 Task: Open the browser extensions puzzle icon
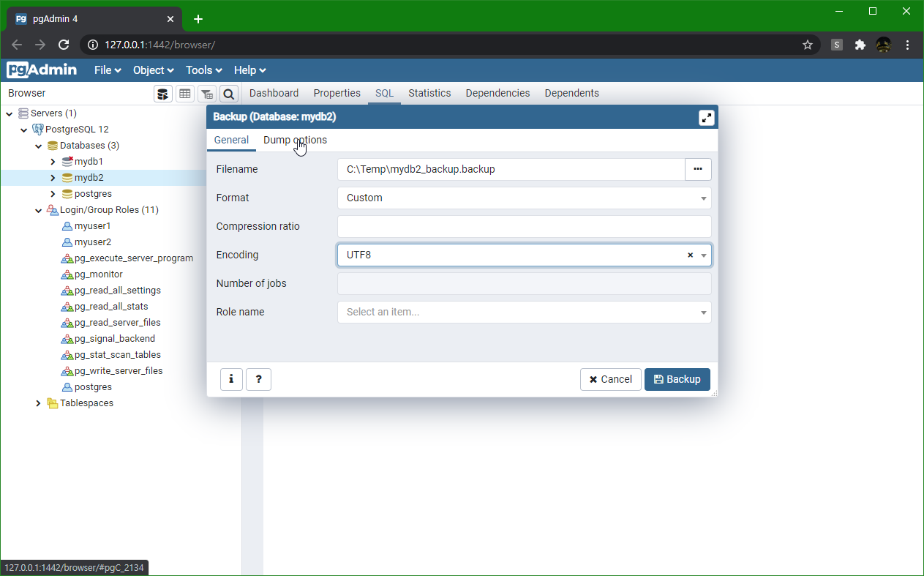coord(860,45)
